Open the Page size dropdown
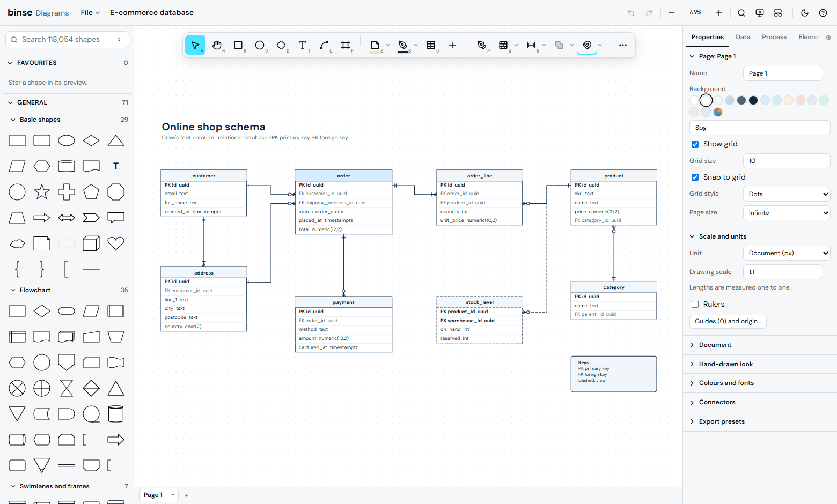Viewport: 837px width, 504px height. (x=787, y=213)
